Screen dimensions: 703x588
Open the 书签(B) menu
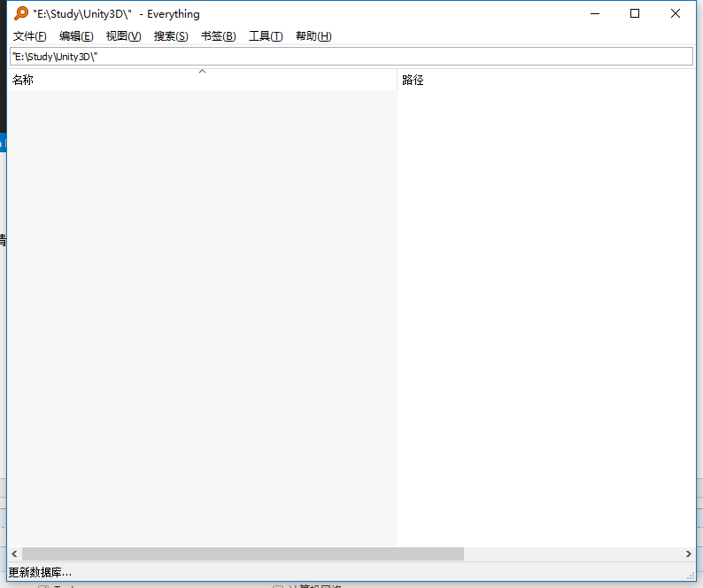pos(219,36)
